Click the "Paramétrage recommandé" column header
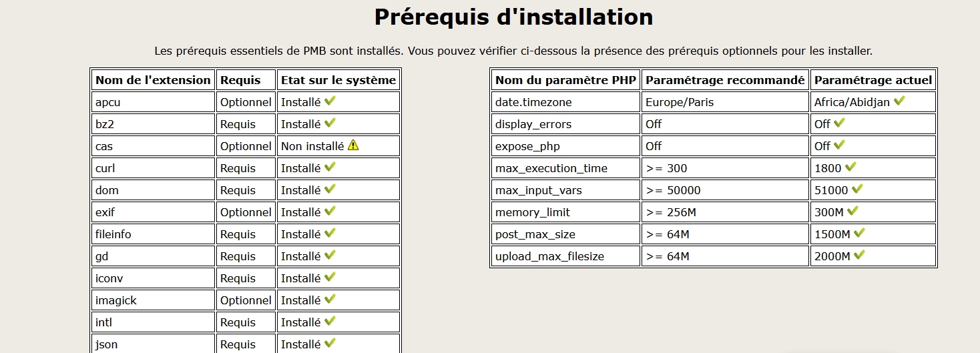980x353 pixels. pos(725,80)
